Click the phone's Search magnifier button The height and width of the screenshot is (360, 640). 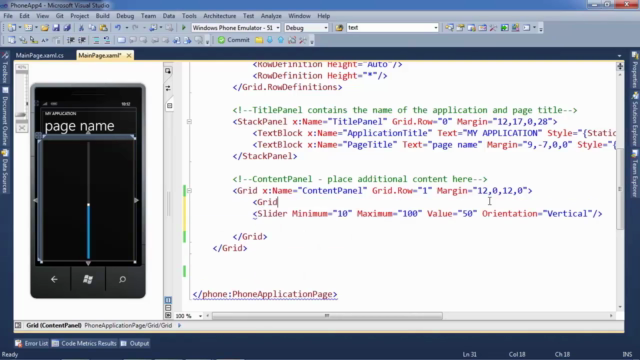pyautogui.click(x=122, y=279)
